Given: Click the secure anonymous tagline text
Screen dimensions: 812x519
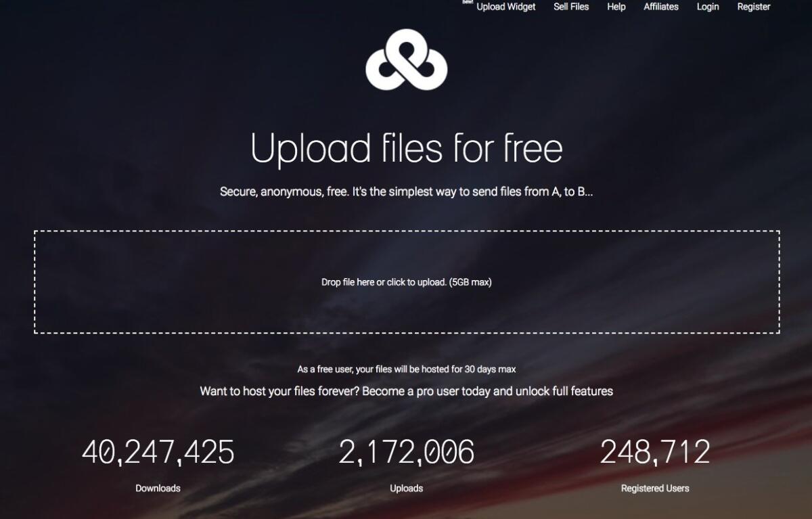Looking at the screenshot, I should [x=406, y=191].
